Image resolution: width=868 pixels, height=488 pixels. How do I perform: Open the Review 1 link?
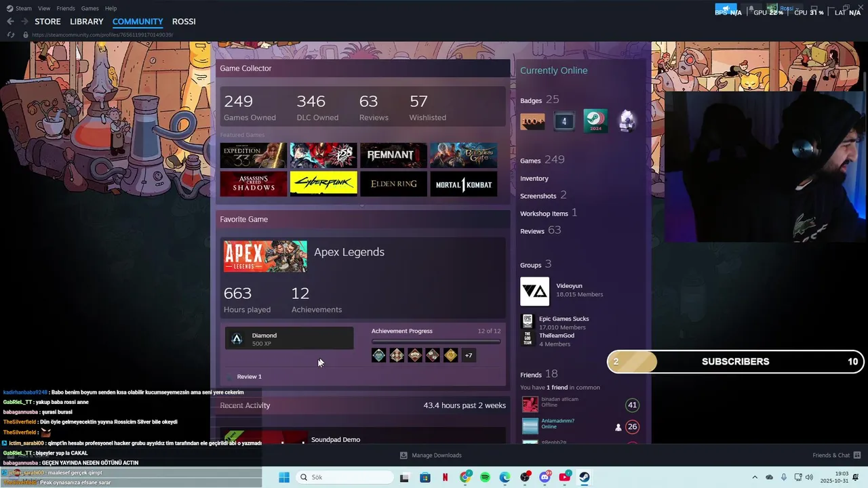[x=249, y=377]
